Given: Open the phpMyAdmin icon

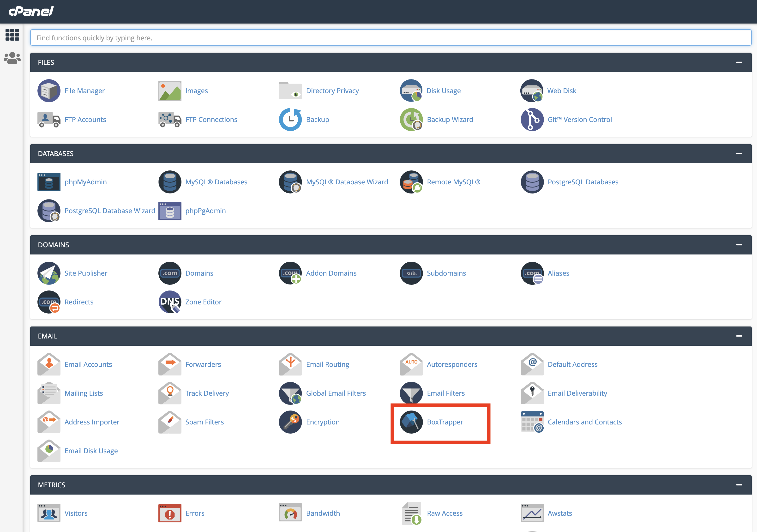Looking at the screenshot, I should [x=49, y=182].
